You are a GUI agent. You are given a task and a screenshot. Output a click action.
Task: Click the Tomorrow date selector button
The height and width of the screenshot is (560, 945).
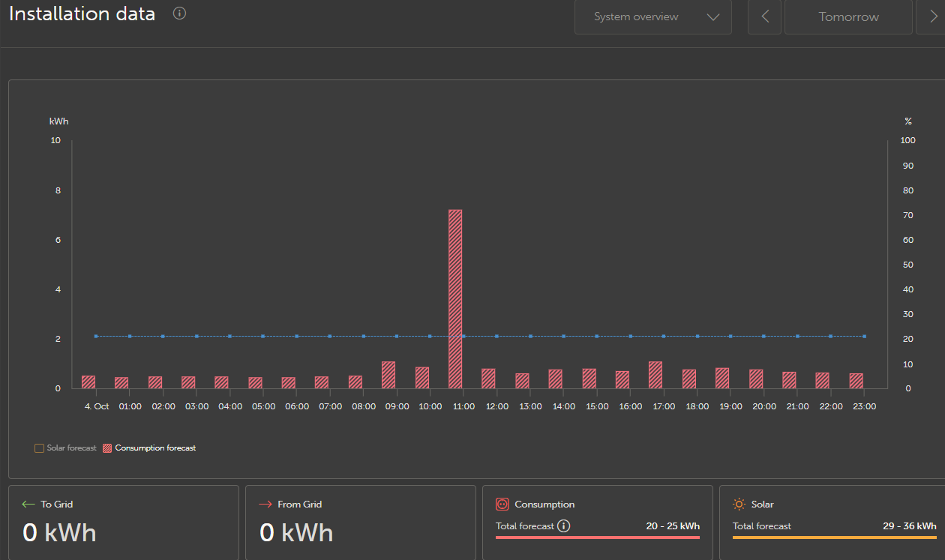(848, 16)
